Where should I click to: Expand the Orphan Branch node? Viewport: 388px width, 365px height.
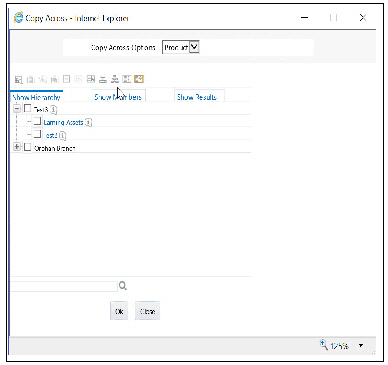(x=17, y=147)
